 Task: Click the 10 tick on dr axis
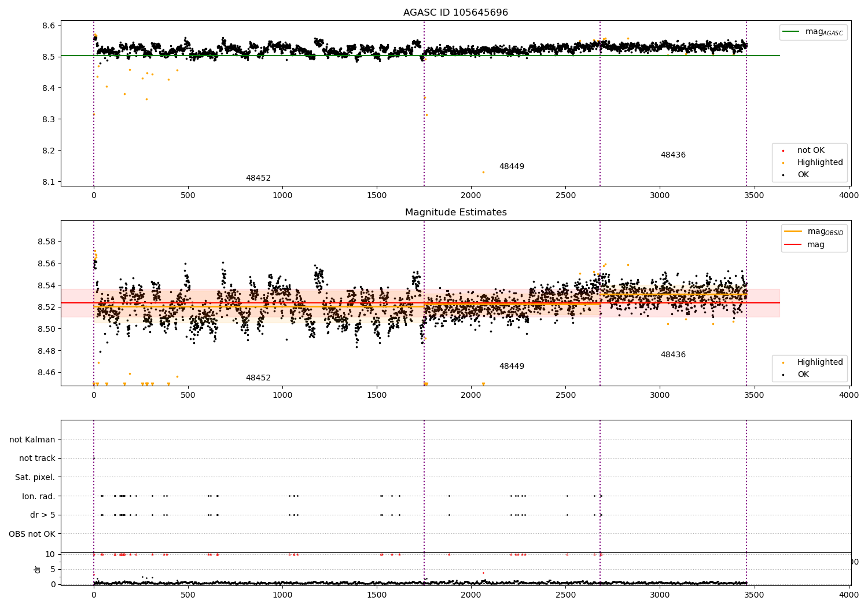(50, 554)
